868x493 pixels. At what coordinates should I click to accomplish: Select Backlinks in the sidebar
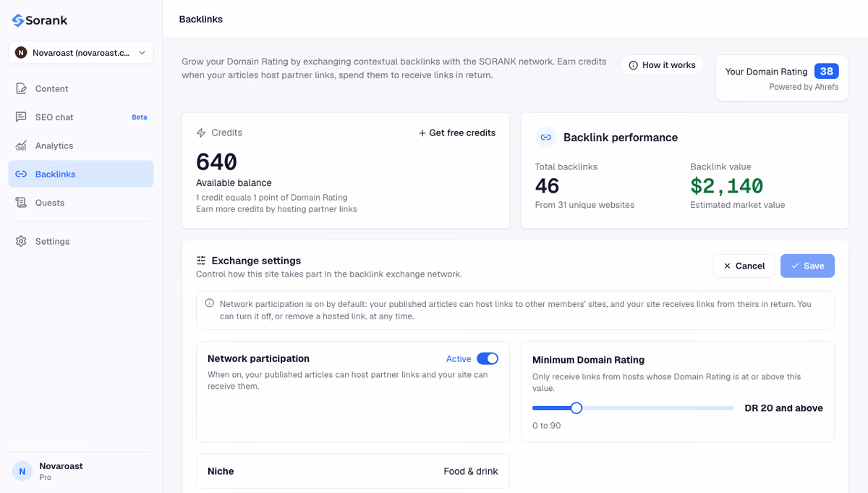pos(81,174)
